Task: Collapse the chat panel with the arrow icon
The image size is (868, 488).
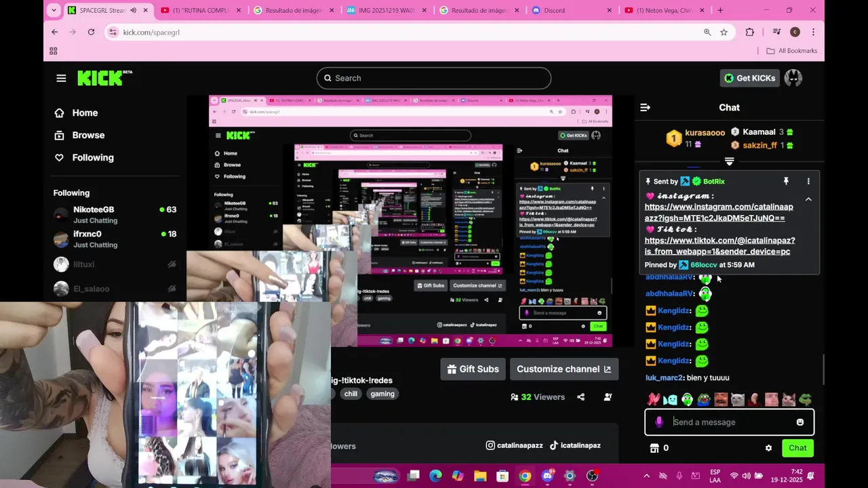Action: pyautogui.click(x=645, y=107)
